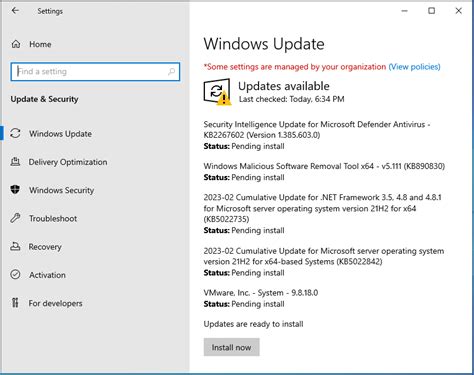Click the Install now button
This screenshot has height=375, width=474.
tap(232, 347)
